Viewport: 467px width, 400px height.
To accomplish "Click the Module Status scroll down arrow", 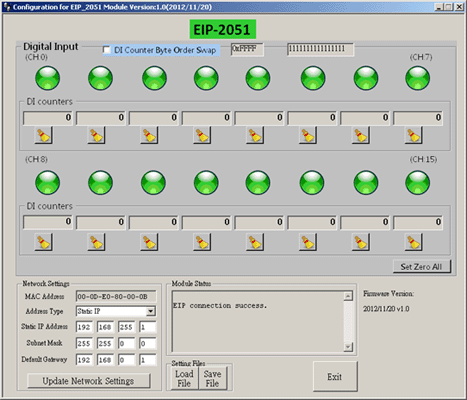I will point(348,347).
